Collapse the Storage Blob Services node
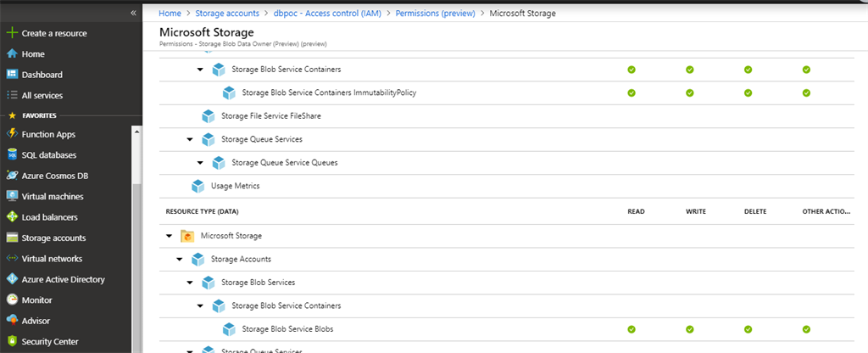This screenshot has width=868, height=353. [190, 283]
